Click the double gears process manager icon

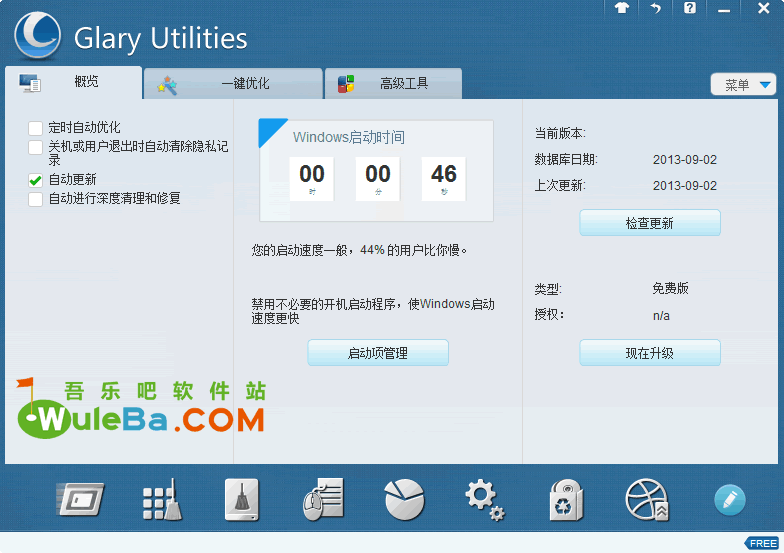click(484, 500)
